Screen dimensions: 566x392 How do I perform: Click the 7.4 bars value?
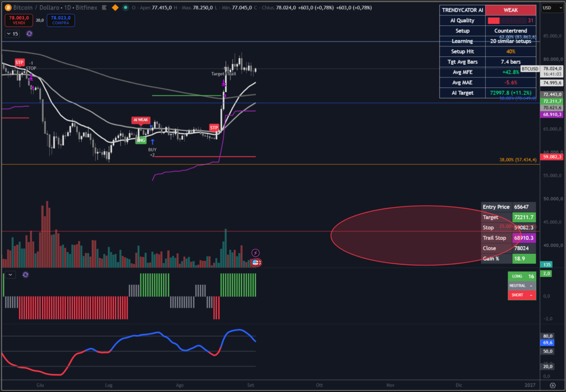point(510,62)
